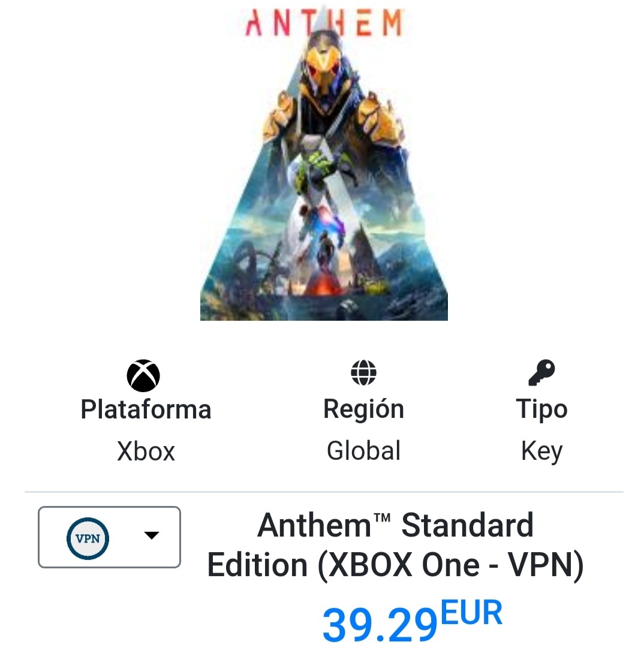The height and width of the screenshot is (654, 644).
Task: Click the XBOX One - VPN title text
Action: [x=450, y=565]
